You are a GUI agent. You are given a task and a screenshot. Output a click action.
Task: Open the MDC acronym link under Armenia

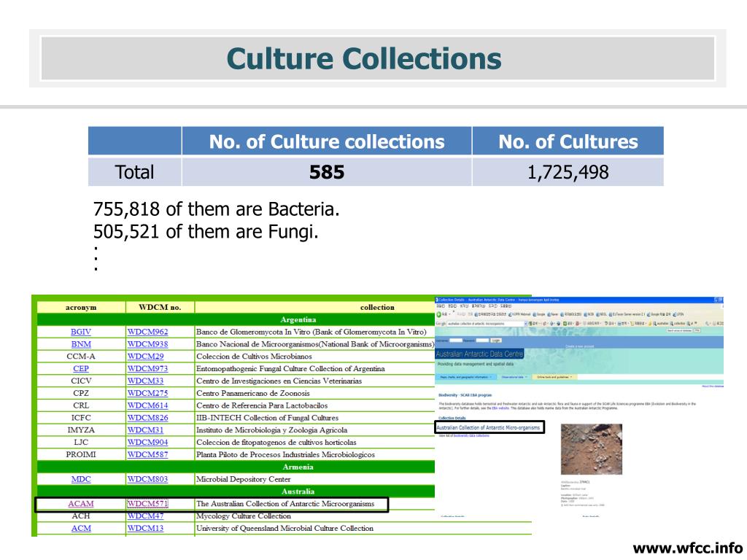81,479
